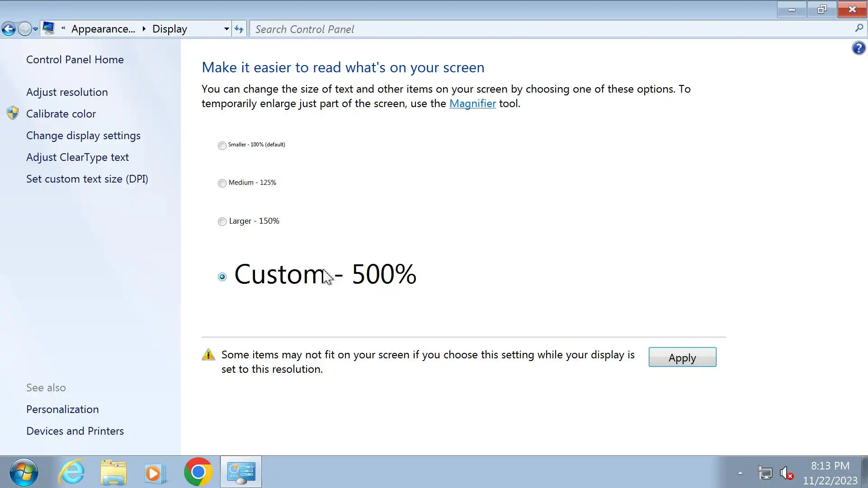Choose the Larger - 150% option

(222, 221)
